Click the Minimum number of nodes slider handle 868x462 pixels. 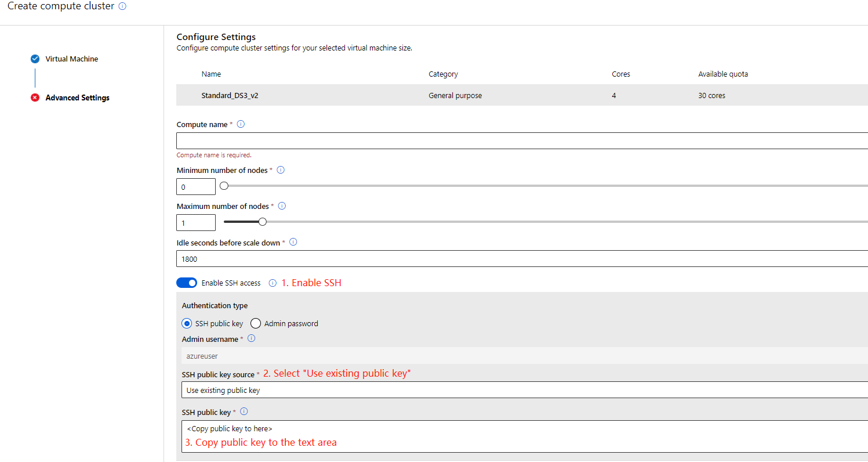pyautogui.click(x=224, y=186)
